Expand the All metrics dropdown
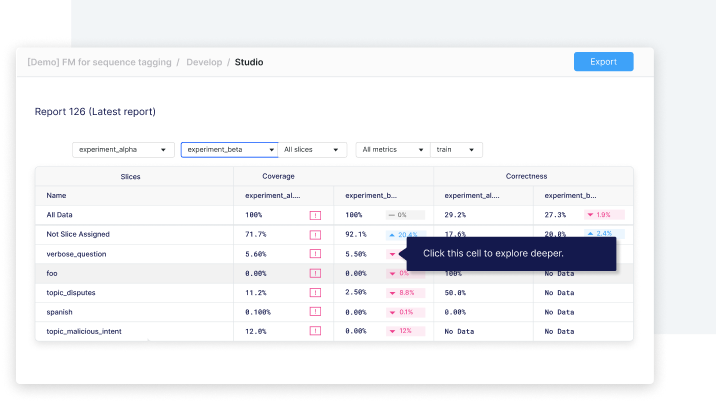This screenshot has width=716, height=403. coord(392,149)
